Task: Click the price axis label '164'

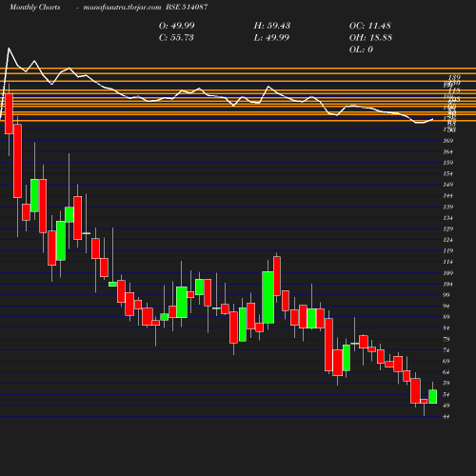Action: coord(448,151)
